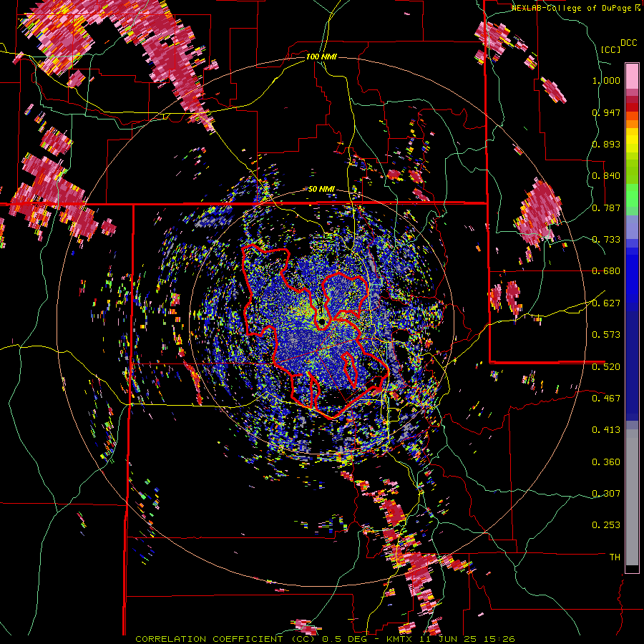Select the 0.467 value on color scale

click(x=606, y=399)
